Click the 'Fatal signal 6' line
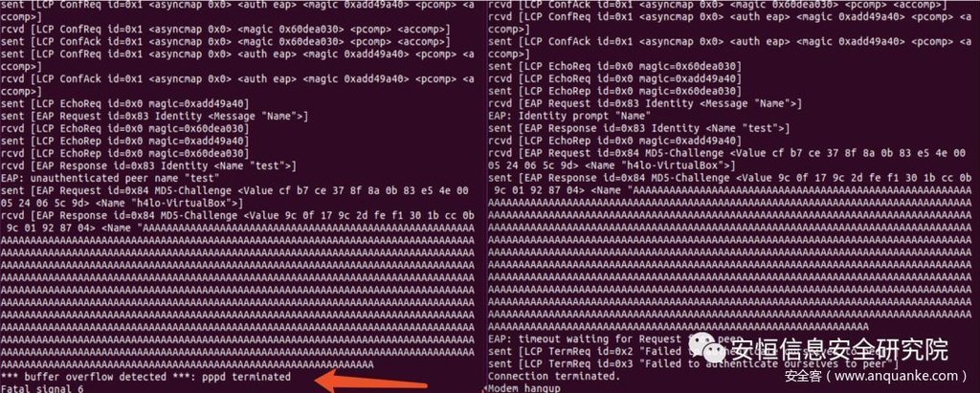The height and width of the screenshot is (393, 980). 42,388
